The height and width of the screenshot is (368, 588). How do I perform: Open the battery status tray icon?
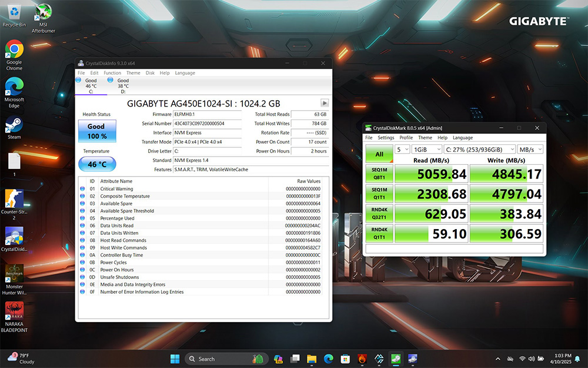point(541,359)
